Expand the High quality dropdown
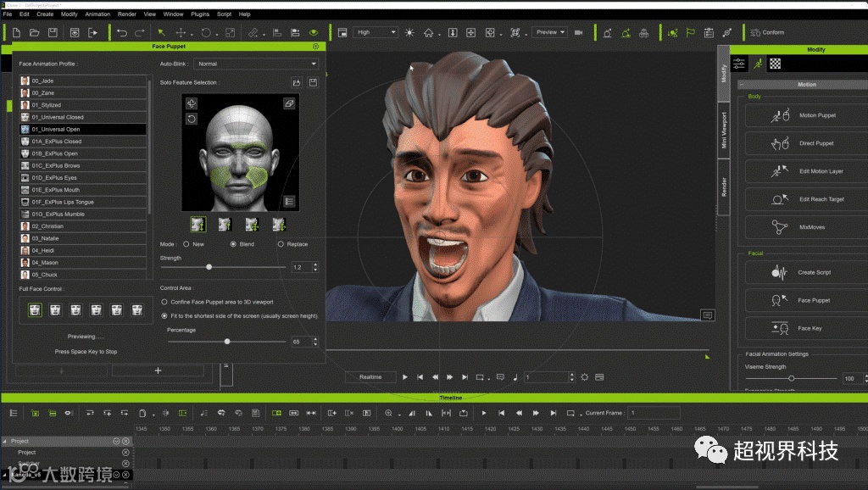Screen dimensions: 868x490 point(376,32)
